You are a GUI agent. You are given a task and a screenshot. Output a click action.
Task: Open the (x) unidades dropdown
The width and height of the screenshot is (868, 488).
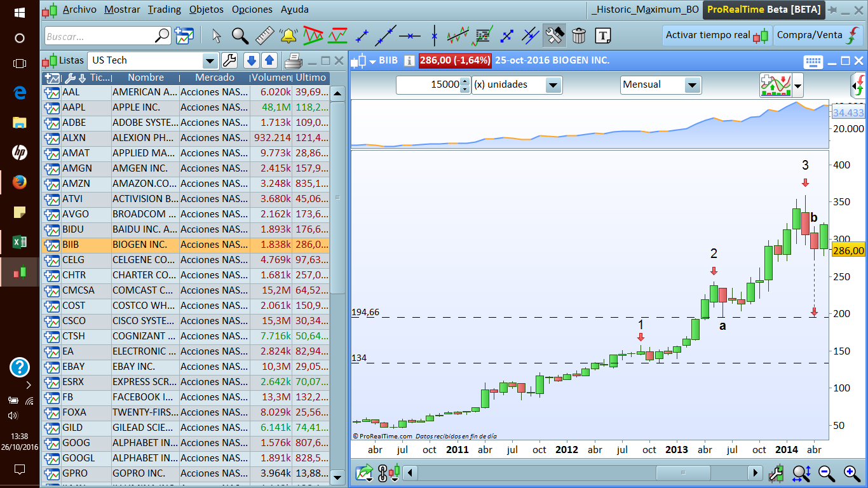553,85
